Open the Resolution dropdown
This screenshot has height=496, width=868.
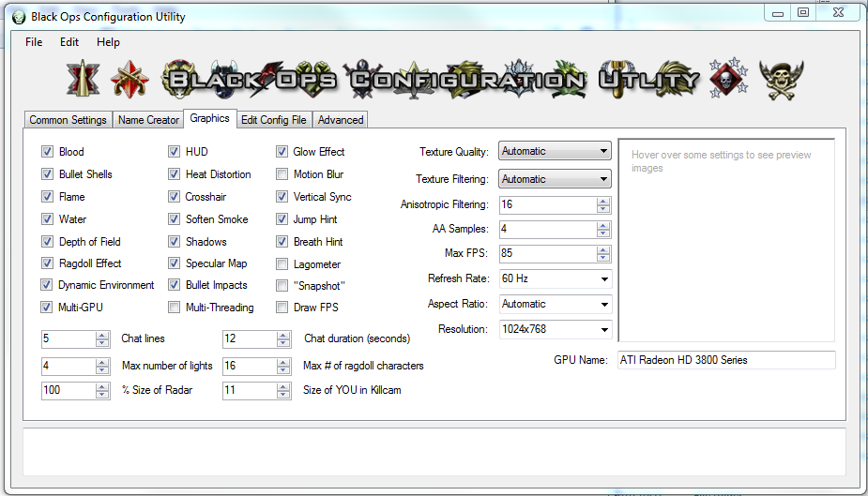pyautogui.click(x=555, y=329)
